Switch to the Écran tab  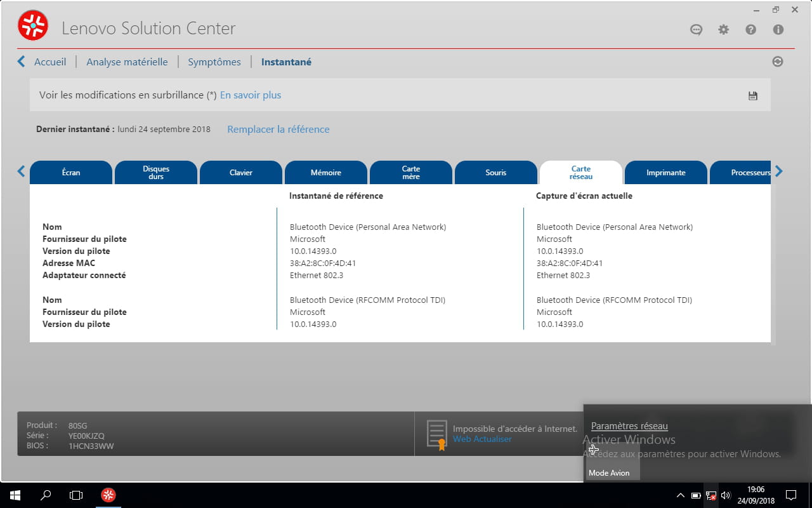point(71,173)
